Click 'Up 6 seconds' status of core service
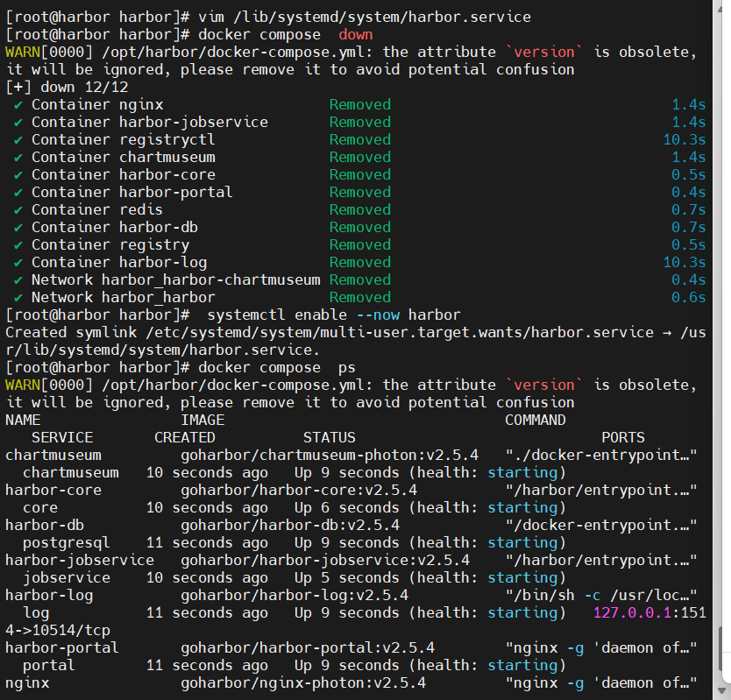Image resolution: width=731 pixels, height=700 pixels. tap(347, 508)
